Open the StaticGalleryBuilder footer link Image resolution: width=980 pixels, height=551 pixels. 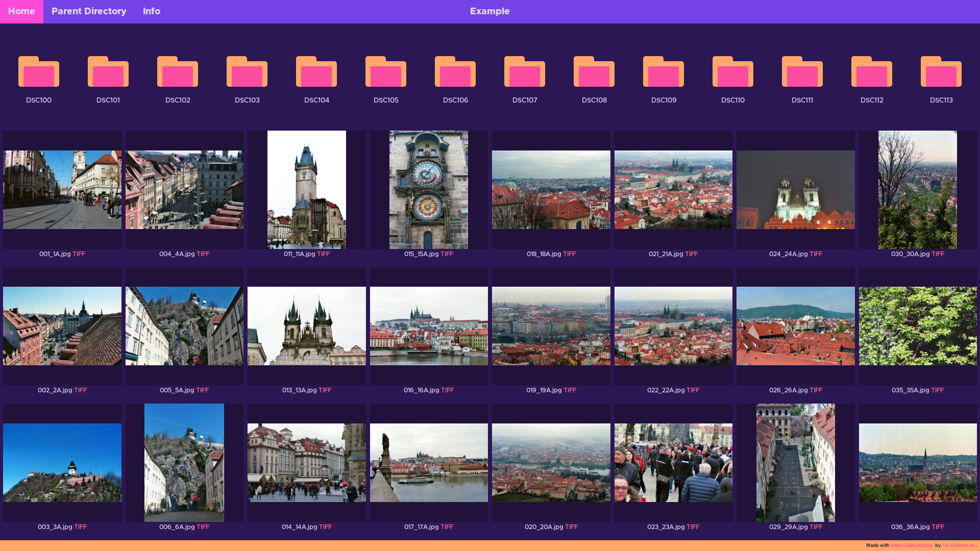(912, 545)
